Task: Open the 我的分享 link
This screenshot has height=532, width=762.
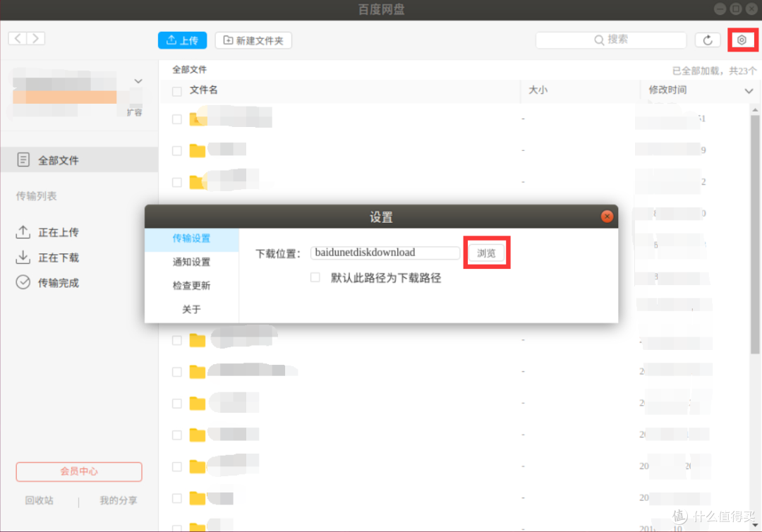Action: (x=118, y=500)
